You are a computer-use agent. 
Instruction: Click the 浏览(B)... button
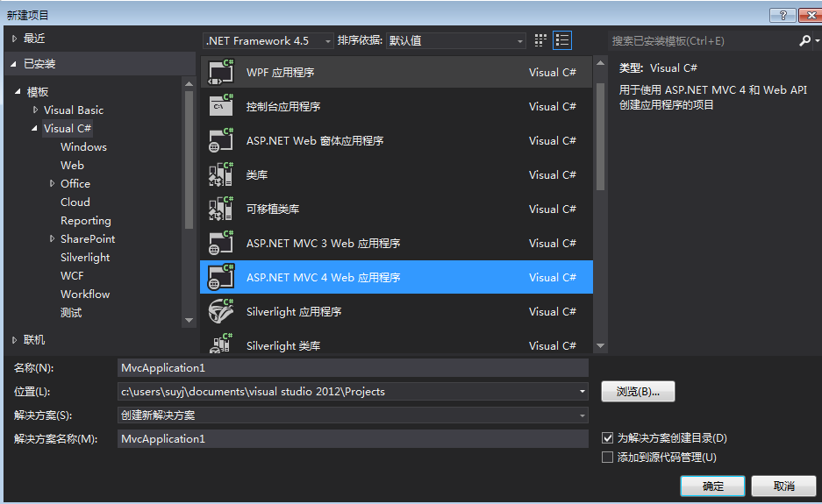[x=638, y=391]
